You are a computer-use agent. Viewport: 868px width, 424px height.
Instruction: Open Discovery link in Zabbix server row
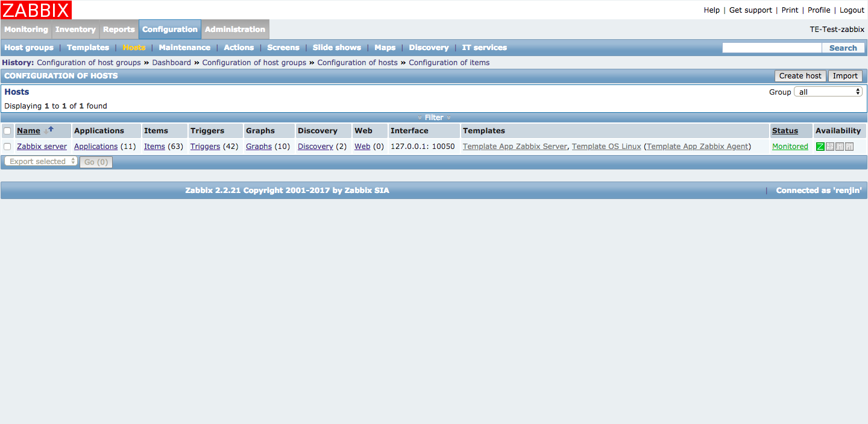(x=315, y=147)
